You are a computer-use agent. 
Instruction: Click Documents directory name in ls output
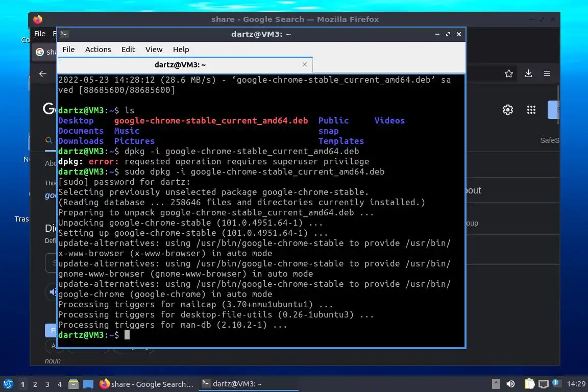pyautogui.click(x=81, y=131)
